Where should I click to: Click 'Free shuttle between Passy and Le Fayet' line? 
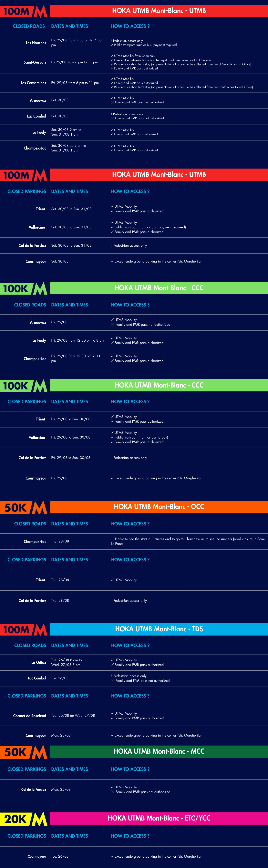coord(161,60)
